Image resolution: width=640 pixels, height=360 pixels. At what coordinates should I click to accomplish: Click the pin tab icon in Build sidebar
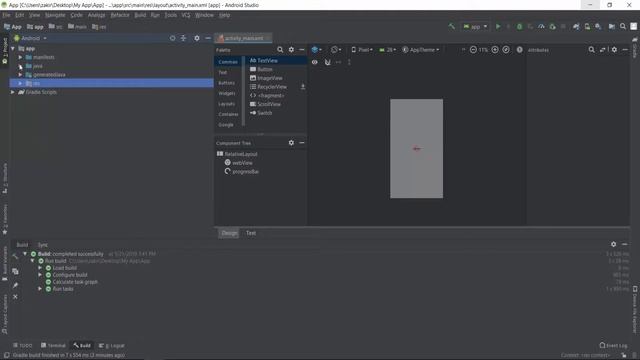(x=15, y=285)
